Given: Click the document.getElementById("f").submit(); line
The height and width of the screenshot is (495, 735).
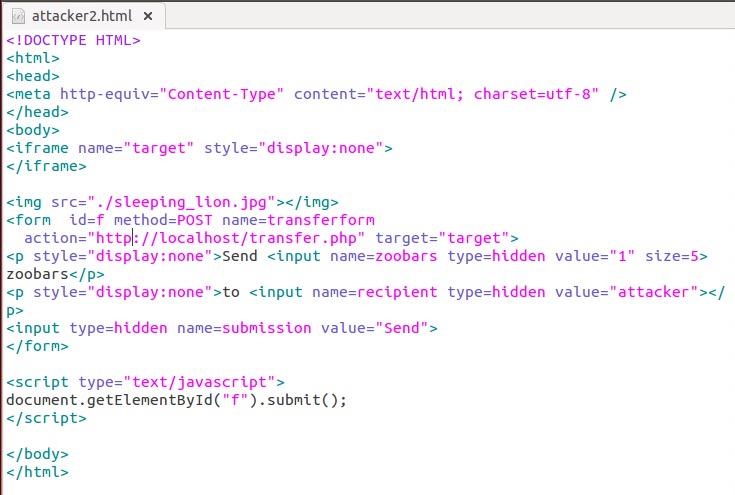Looking at the screenshot, I should coord(176,400).
